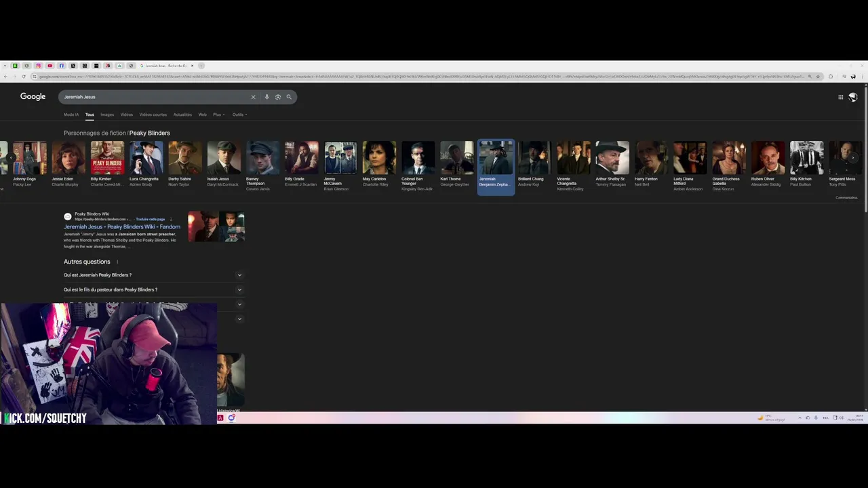Open new browser tab plus button
This screenshot has height=488, width=868.
click(201, 66)
